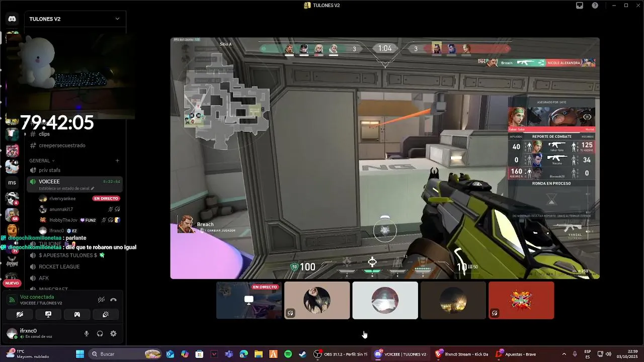Select the beige participant tile with avatar
The height and width of the screenshot is (362, 644).
click(317, 300)
